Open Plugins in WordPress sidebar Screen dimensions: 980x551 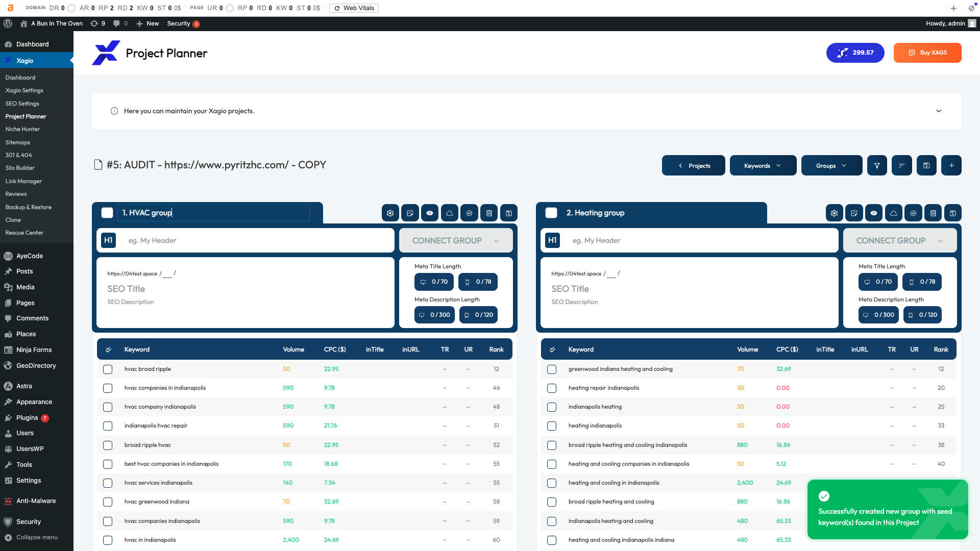tap(27, 418)
